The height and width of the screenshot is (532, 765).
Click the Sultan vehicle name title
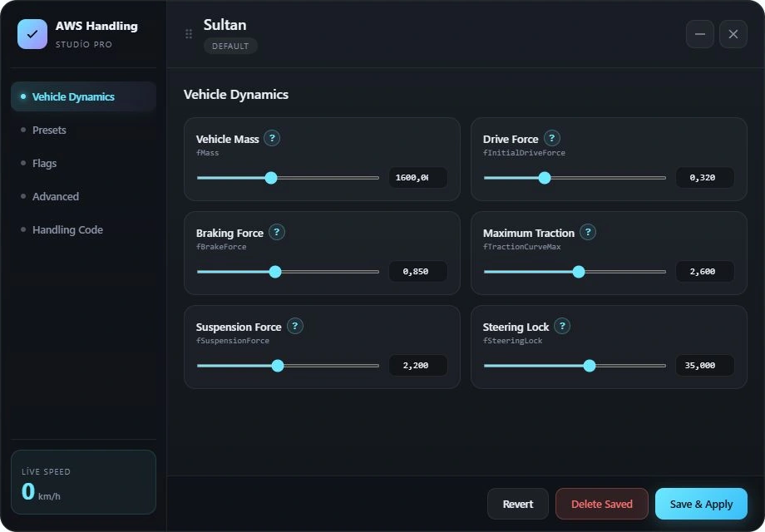click(225, 25)
